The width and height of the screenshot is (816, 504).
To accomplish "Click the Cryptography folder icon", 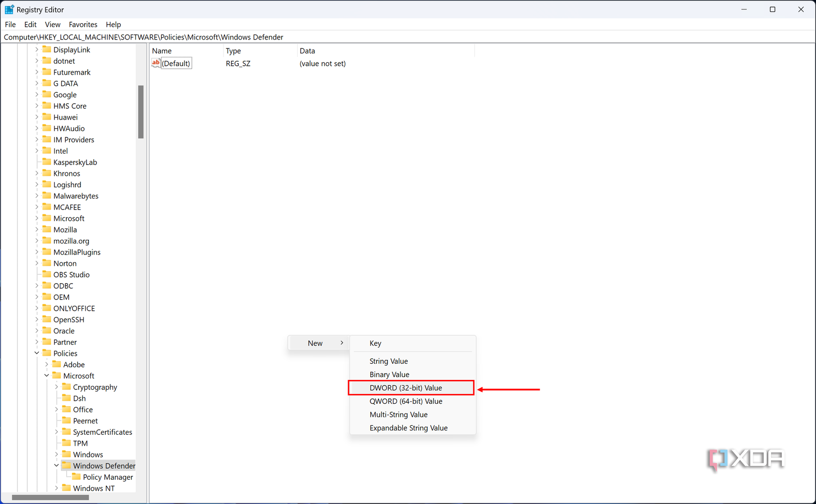I will [x=67, y=387].
